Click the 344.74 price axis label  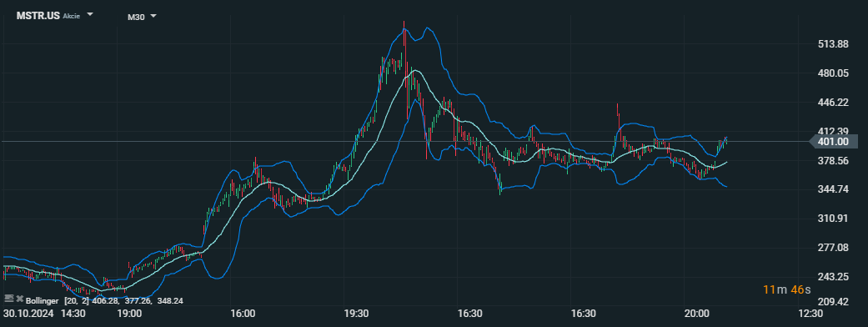pos(833,189)
